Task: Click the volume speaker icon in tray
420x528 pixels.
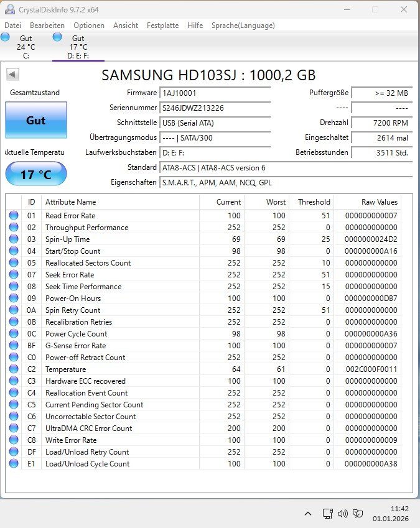Action: coord(343,514)
